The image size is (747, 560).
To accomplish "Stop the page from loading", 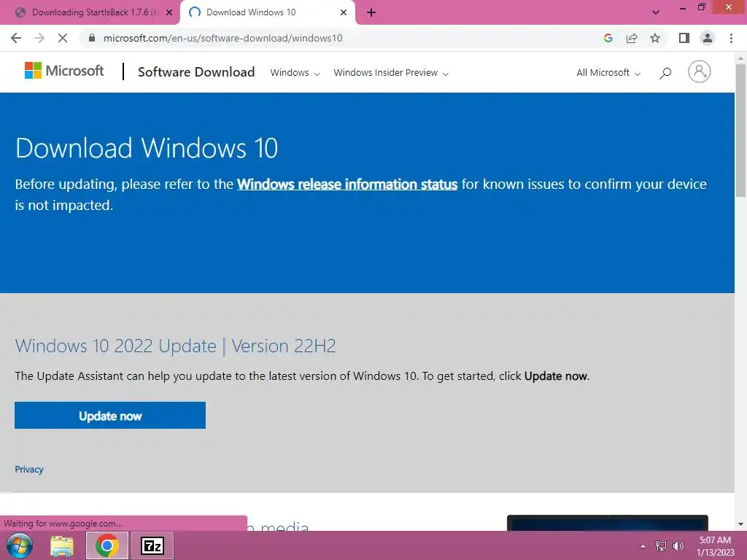I will (x=63, y=38).
